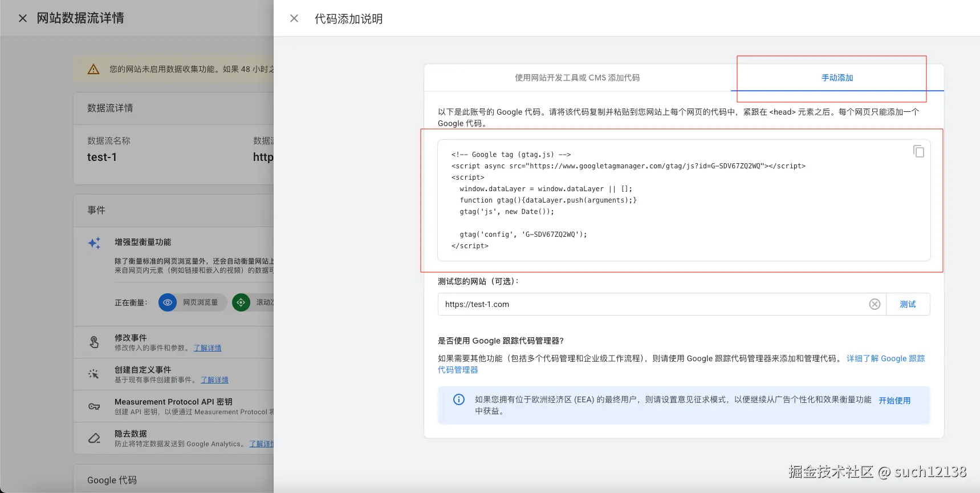Screen dimensions: 980x493
Task: Click the Measurement Protocol API key icon
Action: click(x=94, y=406)
